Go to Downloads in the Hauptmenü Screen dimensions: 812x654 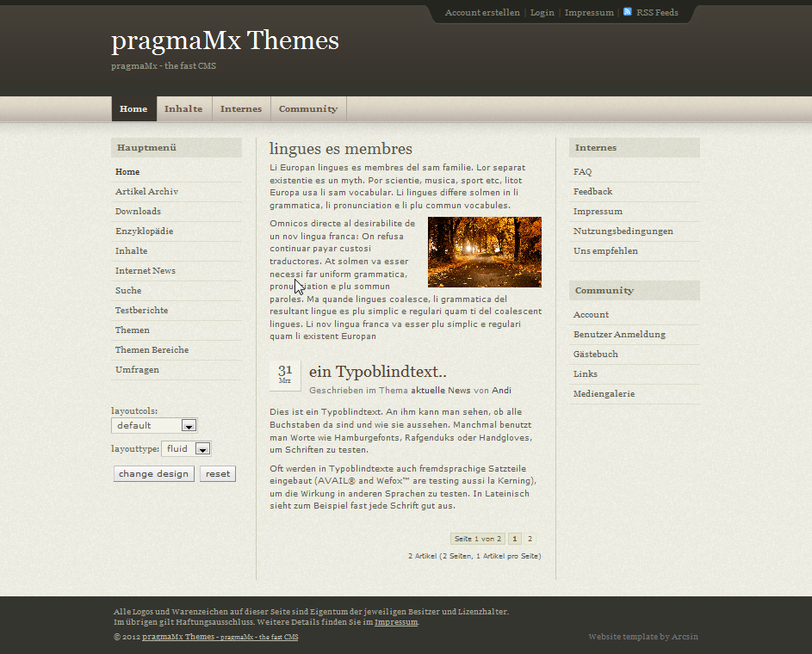pyautogui.click(x=139, y=211)
